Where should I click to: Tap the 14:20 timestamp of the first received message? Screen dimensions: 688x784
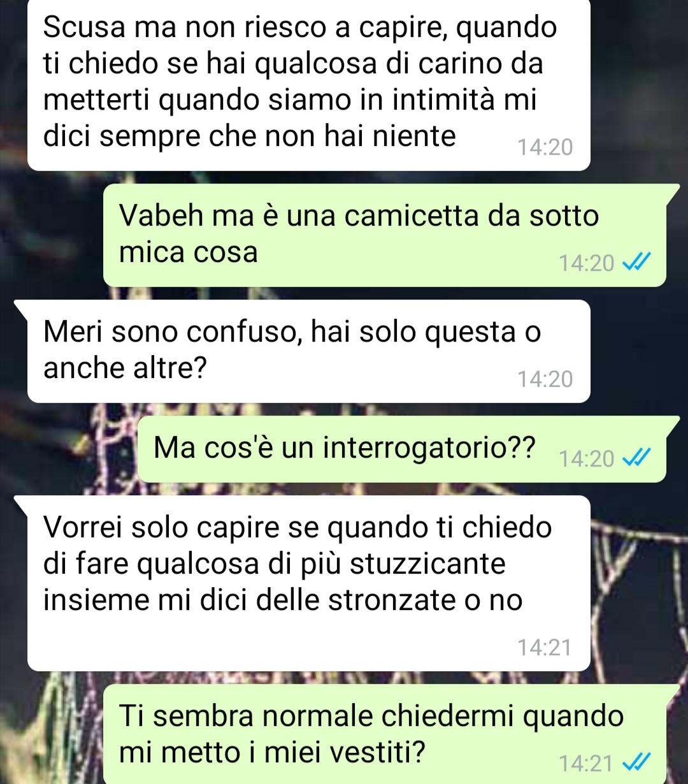[545, 147]
